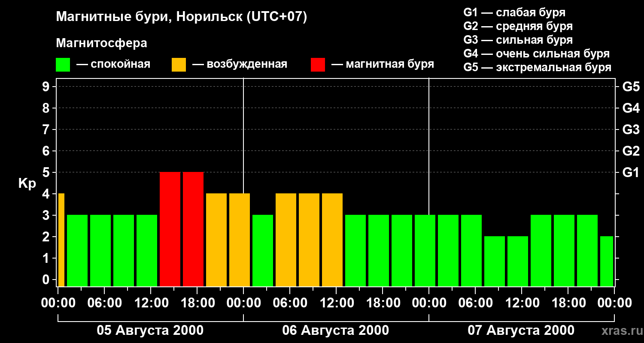The height and width of the screenshot is (343, 644).
Task: Select the "G5 — экстремальная буря" legend line
Action: point(537,67)
